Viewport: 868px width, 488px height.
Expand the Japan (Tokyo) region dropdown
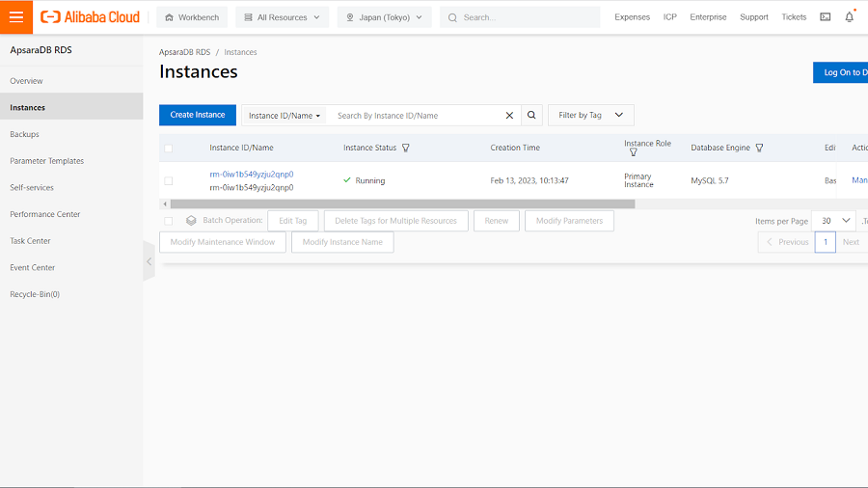384,17
